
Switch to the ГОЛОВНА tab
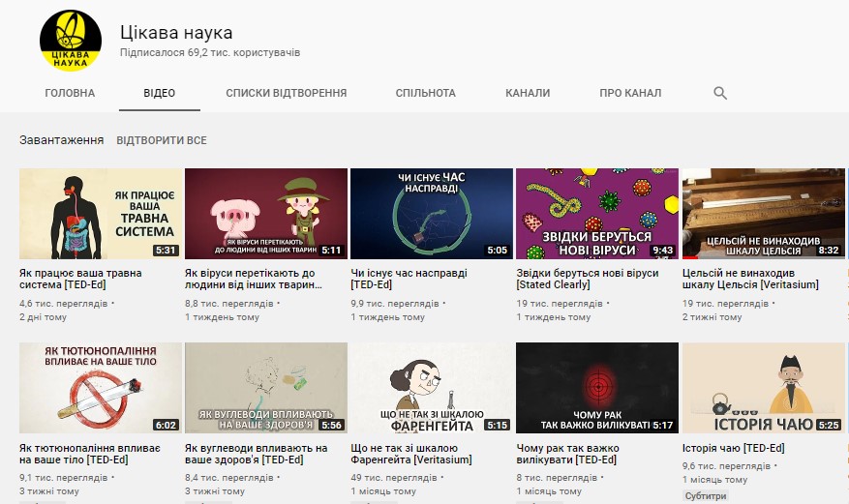pyautogui.click(x=70, y=93)
